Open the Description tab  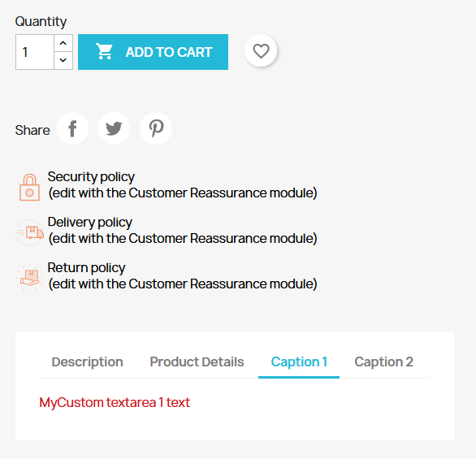(88, 362)
